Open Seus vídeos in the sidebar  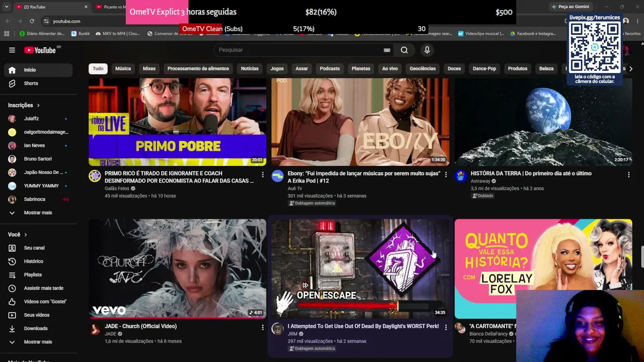[39, 315]
